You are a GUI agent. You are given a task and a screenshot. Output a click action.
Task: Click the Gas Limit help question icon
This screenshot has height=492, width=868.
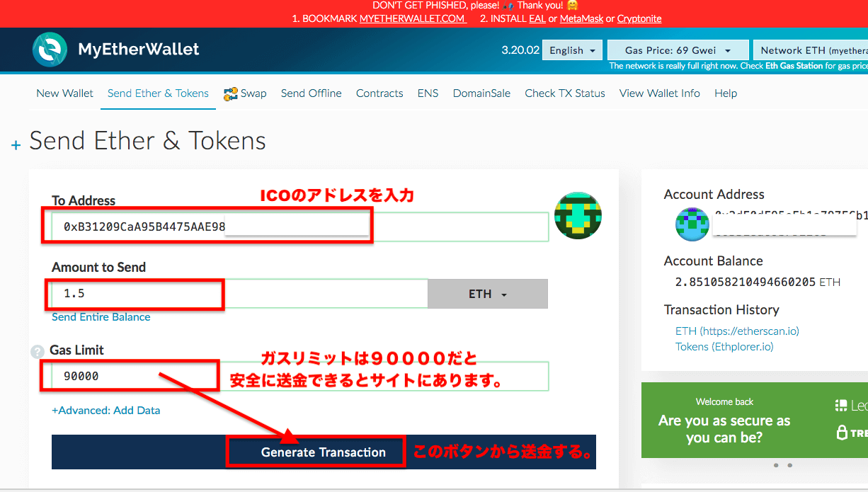coord(38,351)
